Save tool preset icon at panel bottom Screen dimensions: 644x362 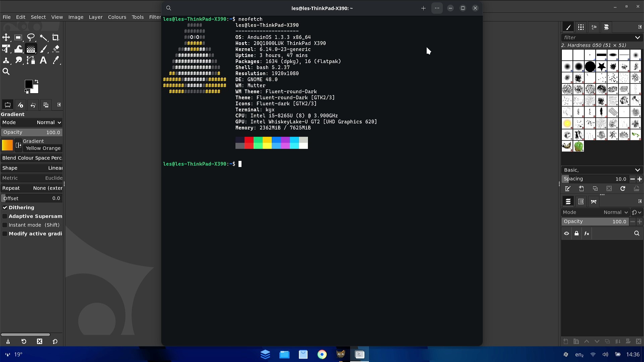[8, 342]
